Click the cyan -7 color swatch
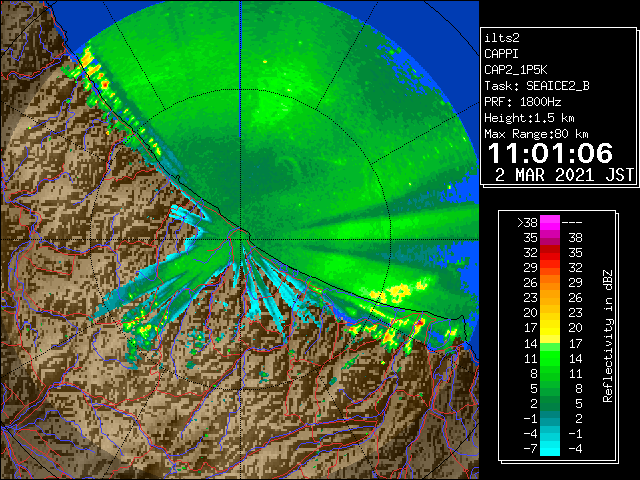Screen dimensions: 640x480 [550, 448]
